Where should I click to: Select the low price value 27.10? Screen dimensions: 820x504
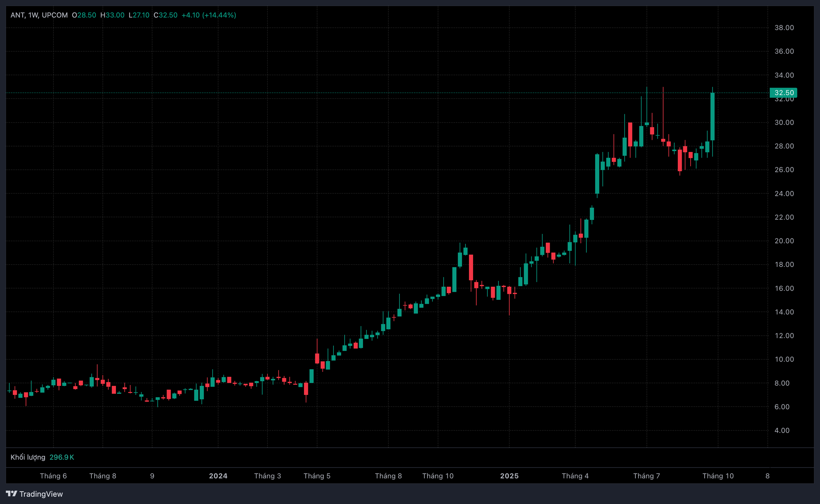coord(141,15)
